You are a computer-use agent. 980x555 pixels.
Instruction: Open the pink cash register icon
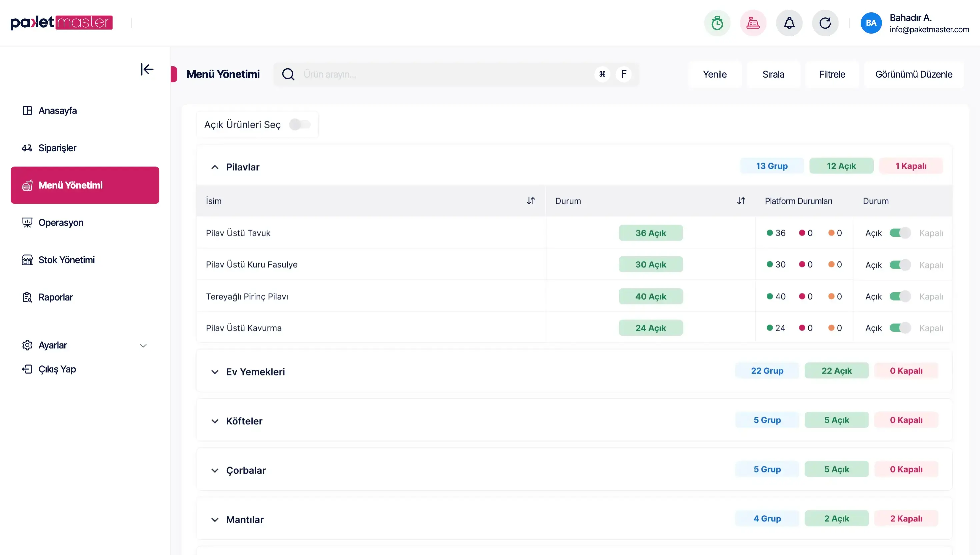click(753, 23)
